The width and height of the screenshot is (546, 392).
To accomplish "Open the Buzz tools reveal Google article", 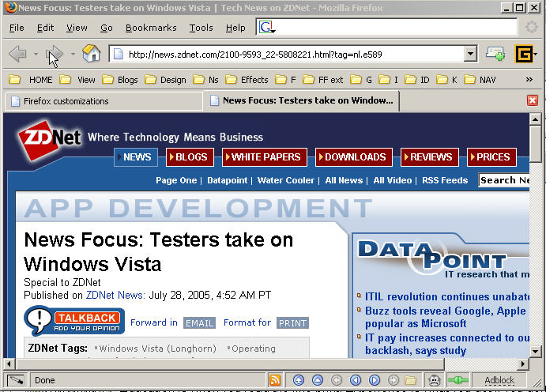I will [446, 317].
